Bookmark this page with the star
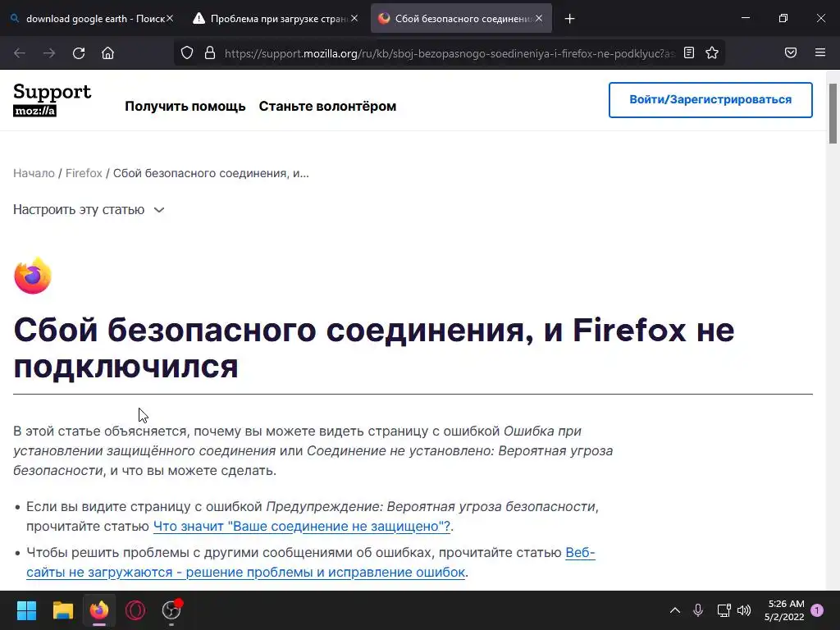 (x=712, y=52)
